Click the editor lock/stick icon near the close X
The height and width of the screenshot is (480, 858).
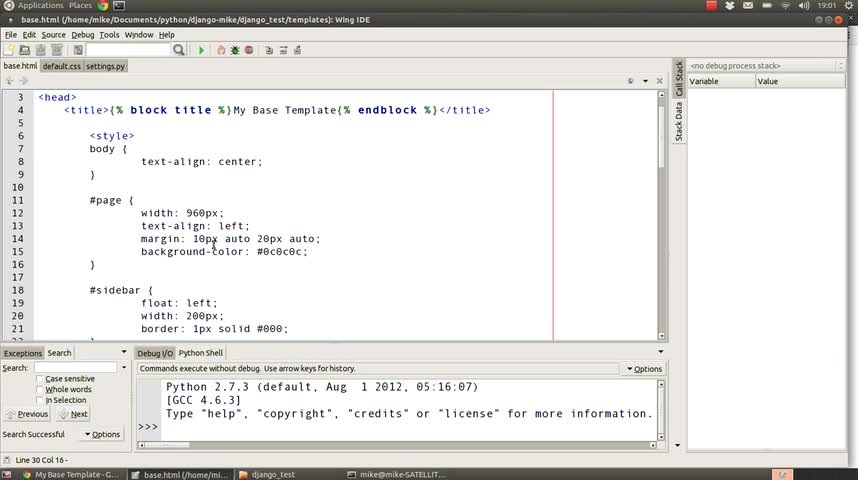630,81
